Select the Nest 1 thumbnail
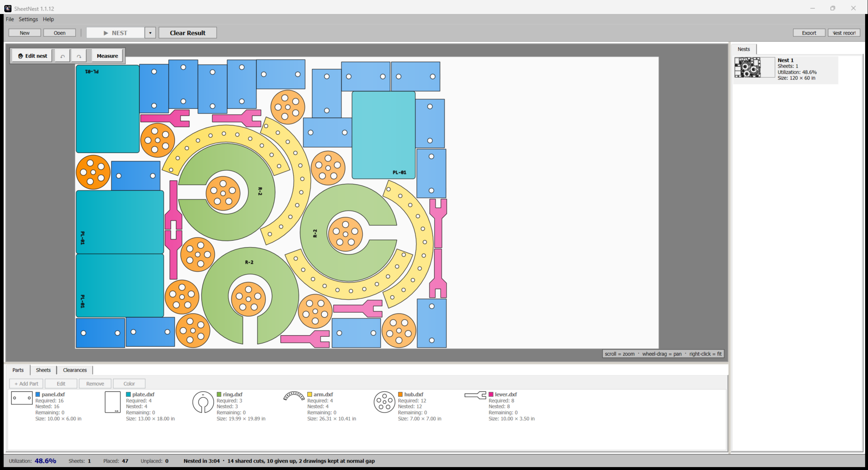 (x=755, y=68)
